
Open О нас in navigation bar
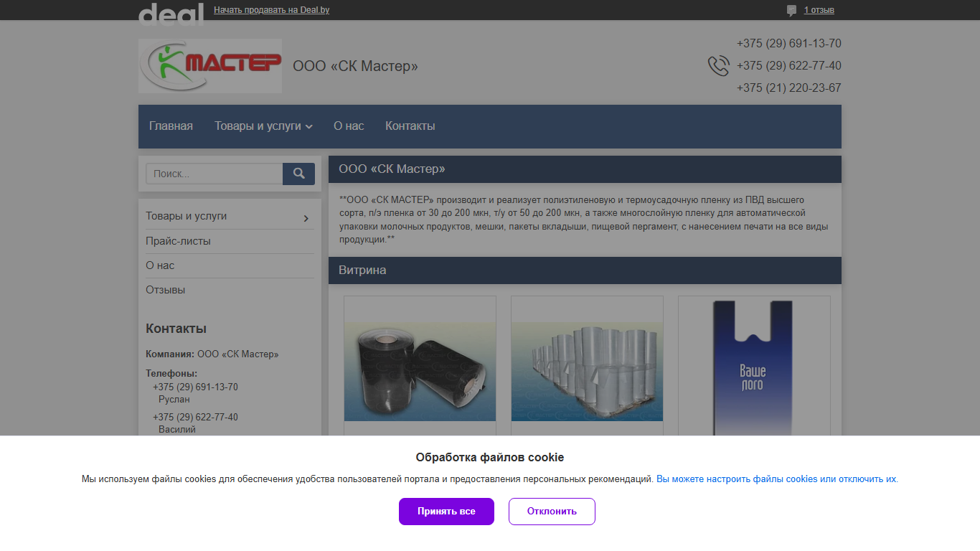(x=349, y=126)
